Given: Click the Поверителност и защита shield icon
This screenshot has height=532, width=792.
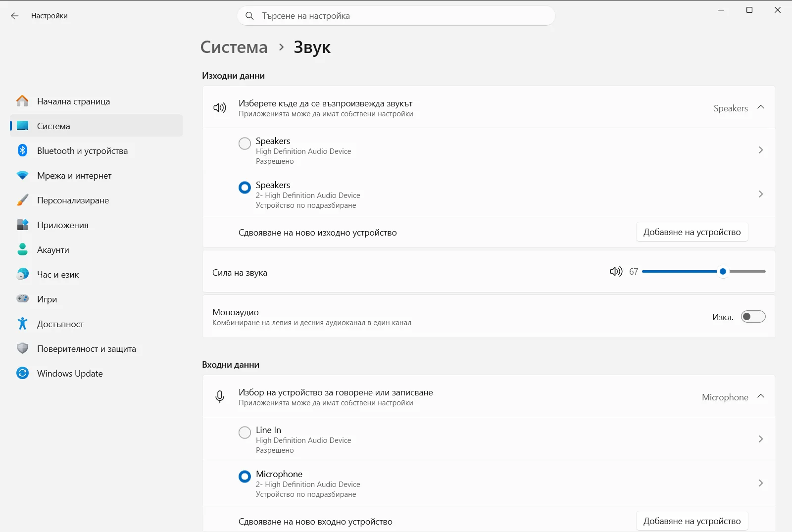Looking at the screenshot, I should [22, 348].
